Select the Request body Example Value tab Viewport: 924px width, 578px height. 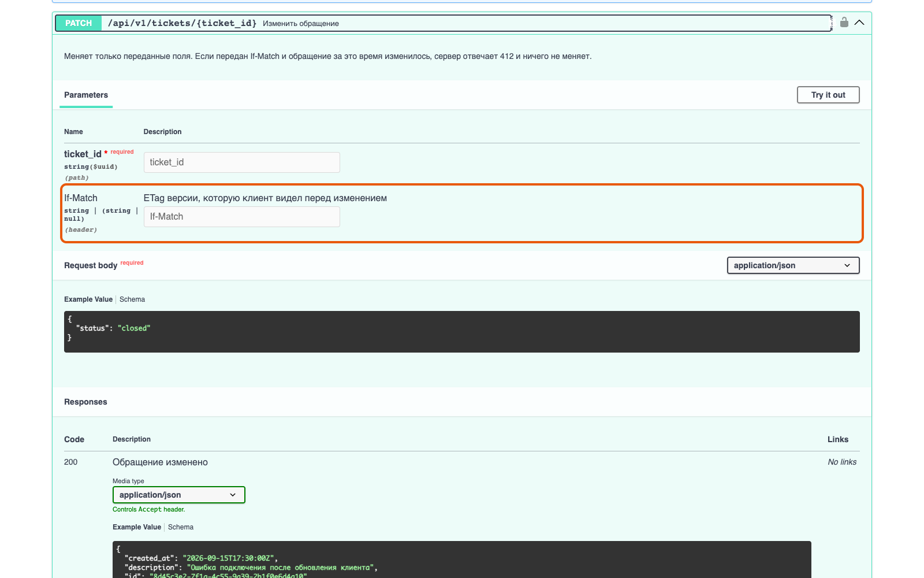pyautogui.click(x=88, y=299)
